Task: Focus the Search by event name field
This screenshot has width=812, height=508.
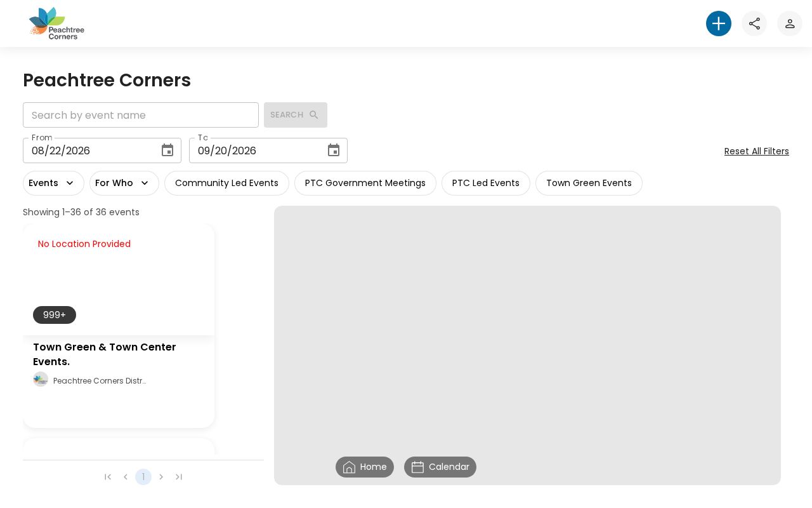Action: coord(141,115)
